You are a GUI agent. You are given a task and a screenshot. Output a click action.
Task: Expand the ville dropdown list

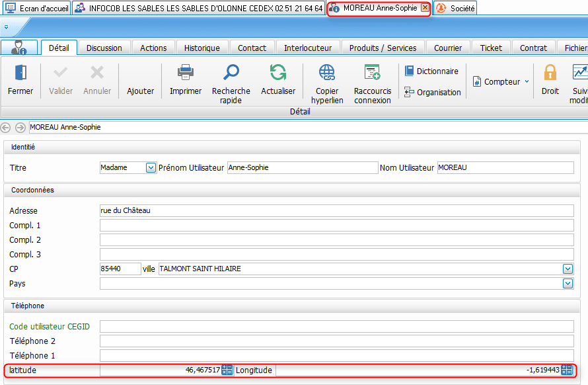[568, 269]
